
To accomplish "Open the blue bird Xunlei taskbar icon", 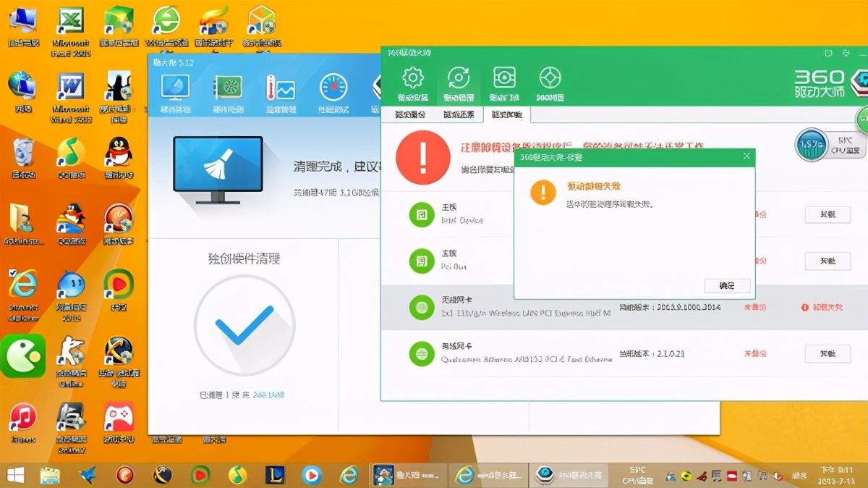I will coord(88,475).
